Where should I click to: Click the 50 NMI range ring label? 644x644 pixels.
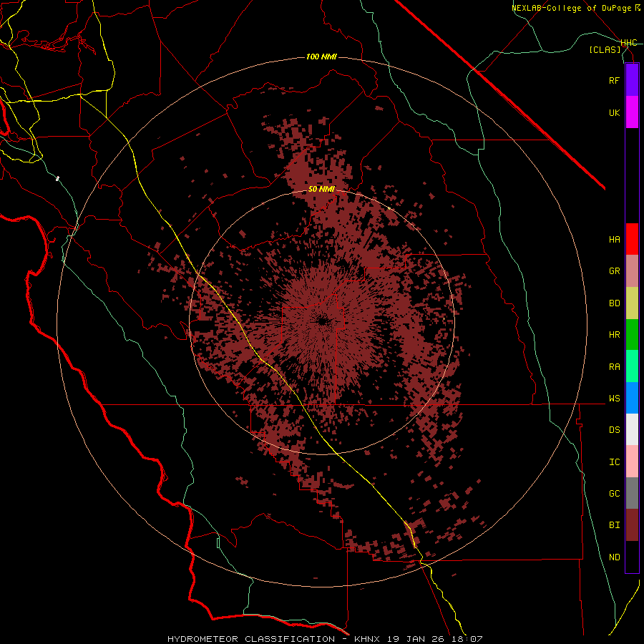[x=321, y=190]
